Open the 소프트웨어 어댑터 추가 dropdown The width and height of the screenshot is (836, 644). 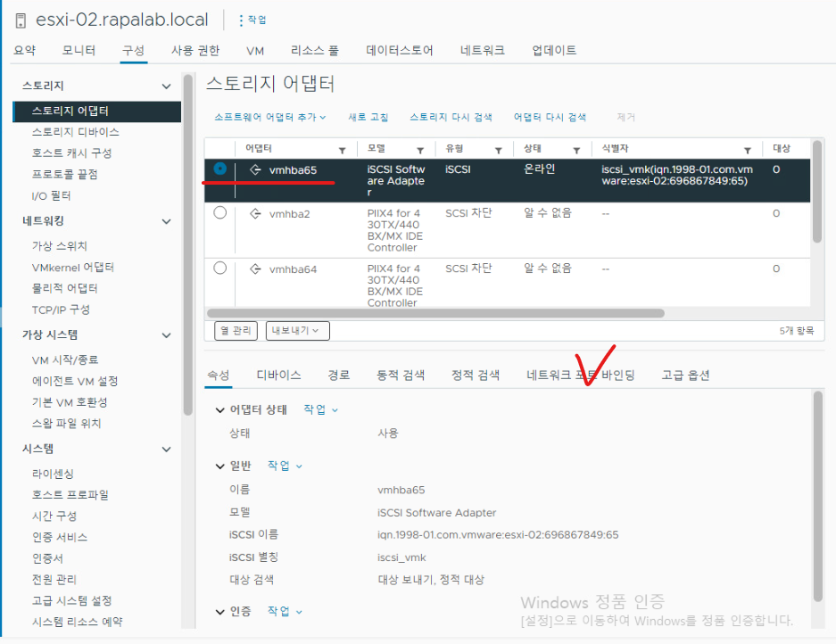269,117
